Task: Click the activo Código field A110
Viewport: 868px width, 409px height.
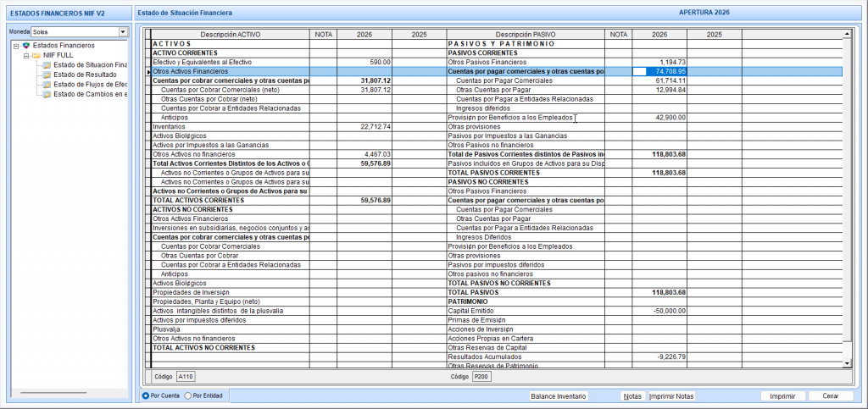Action: [x=186, y=377]
